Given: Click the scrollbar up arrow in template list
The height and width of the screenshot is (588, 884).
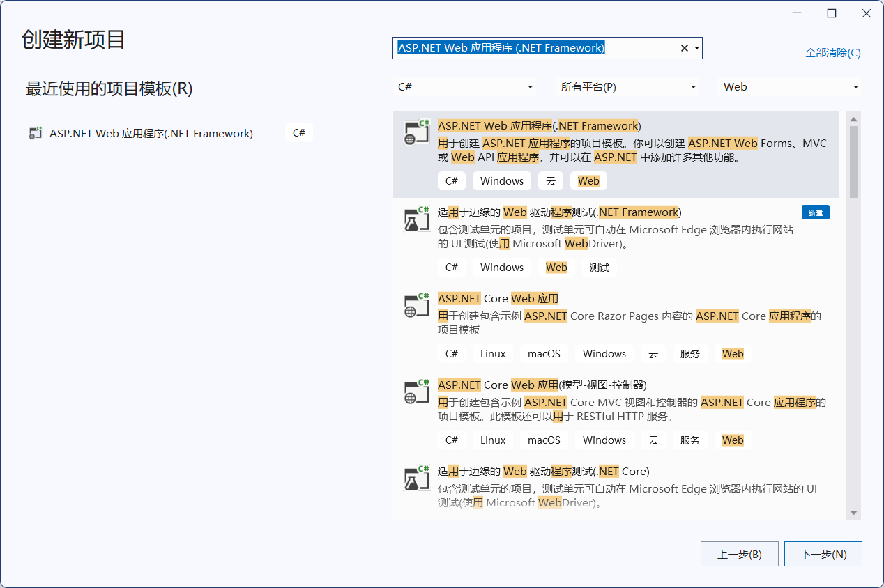Looking at the screenshot, I should (x=854, y=119).
